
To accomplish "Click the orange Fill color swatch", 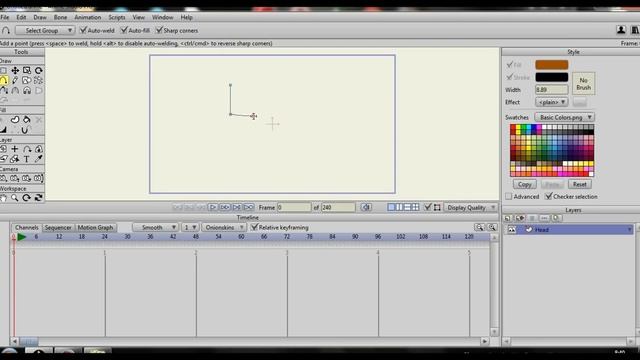I will pos(551,64).
